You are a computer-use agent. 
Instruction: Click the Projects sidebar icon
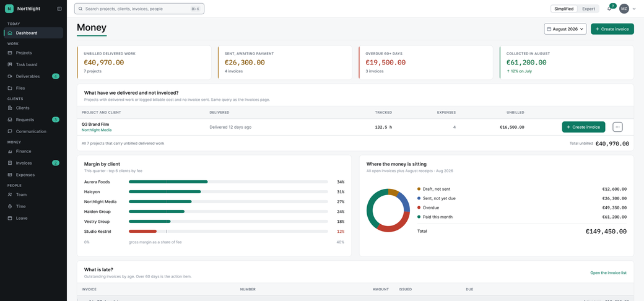click(x=10, y=53)
